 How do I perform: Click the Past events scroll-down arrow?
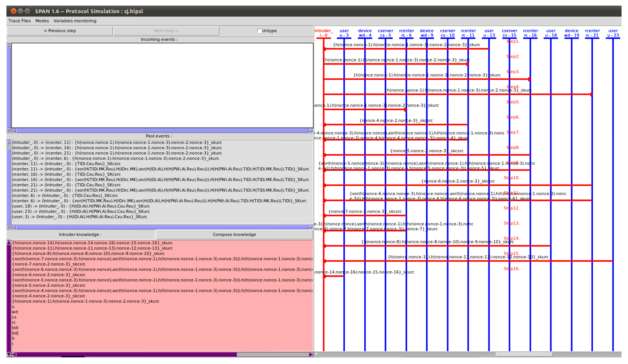coord(9,227)
